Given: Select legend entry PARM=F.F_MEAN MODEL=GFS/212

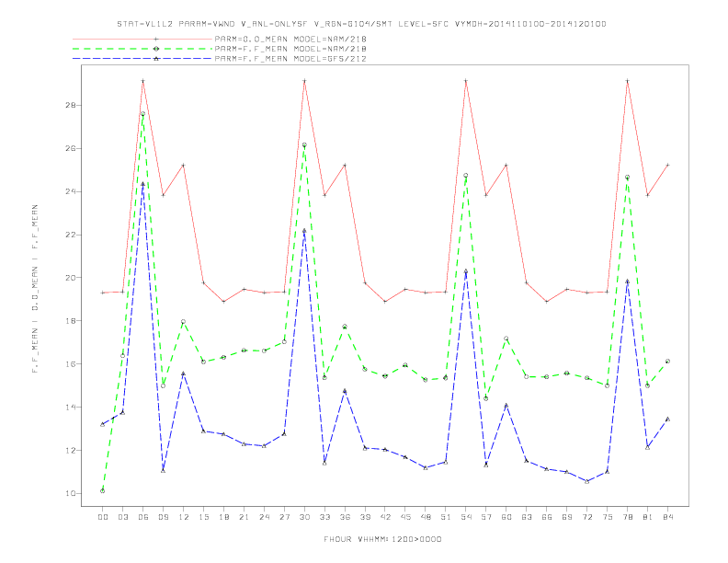Looking at the screenshot, I should click(x=290, y=59).
